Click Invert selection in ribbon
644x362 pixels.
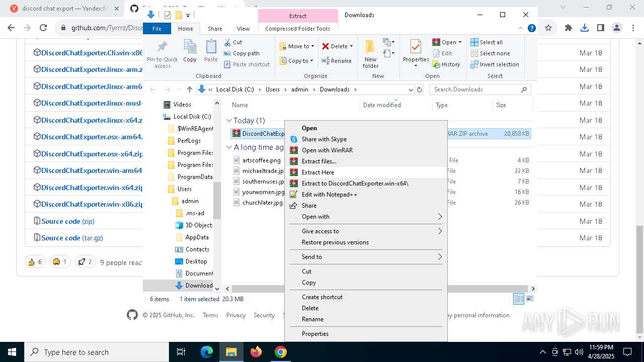click(x=495, y=64)
